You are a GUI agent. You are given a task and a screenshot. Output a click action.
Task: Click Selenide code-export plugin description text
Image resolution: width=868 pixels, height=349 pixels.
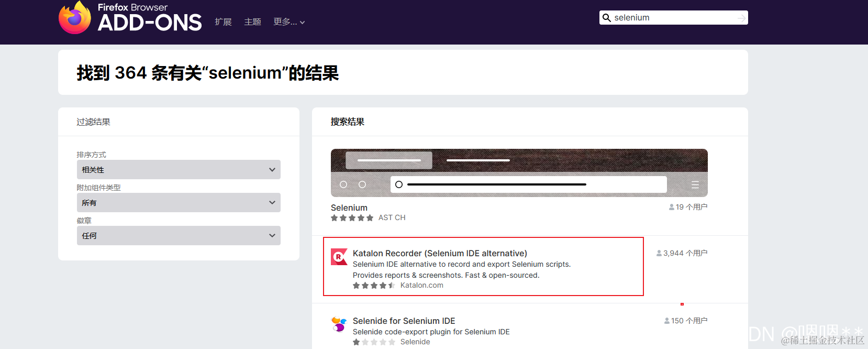pos(431,332)
